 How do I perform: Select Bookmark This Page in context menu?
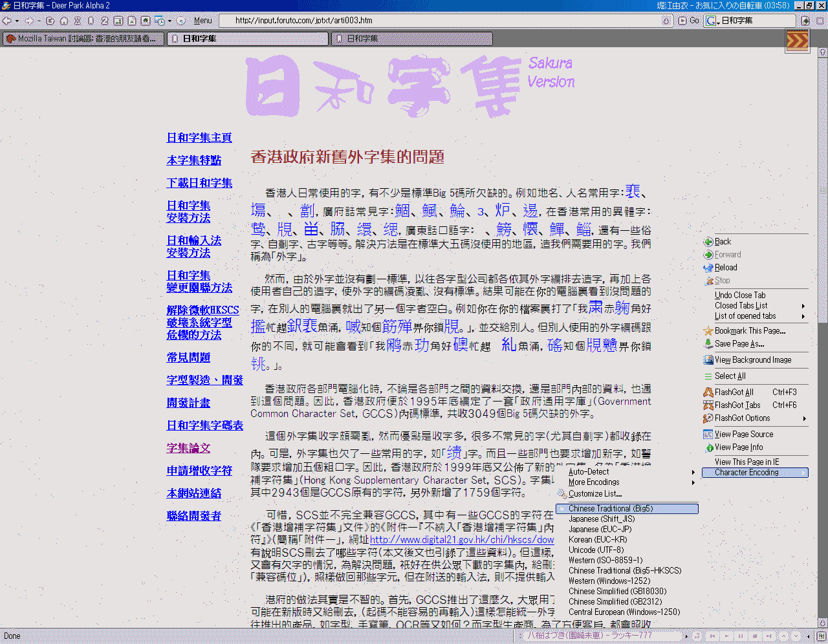[750, 331]
